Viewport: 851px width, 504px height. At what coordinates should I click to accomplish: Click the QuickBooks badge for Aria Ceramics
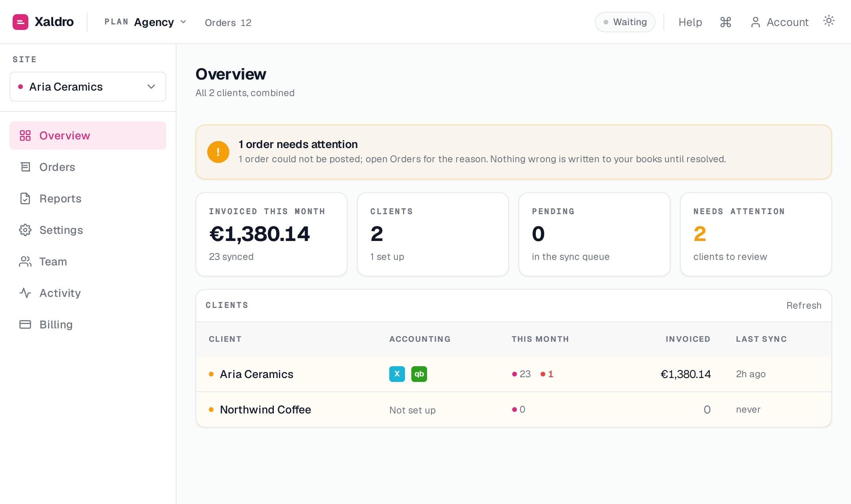click(419, 374)
